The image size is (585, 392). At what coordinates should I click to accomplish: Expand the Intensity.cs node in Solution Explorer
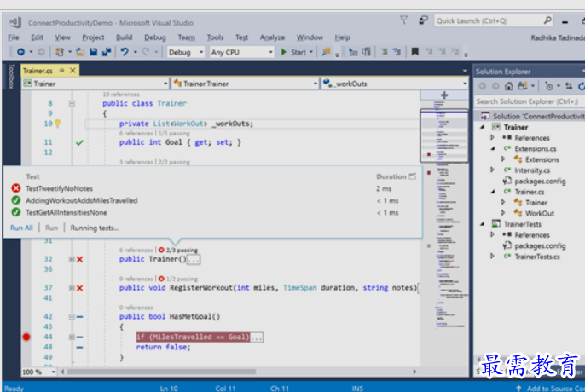click(492, 170)
